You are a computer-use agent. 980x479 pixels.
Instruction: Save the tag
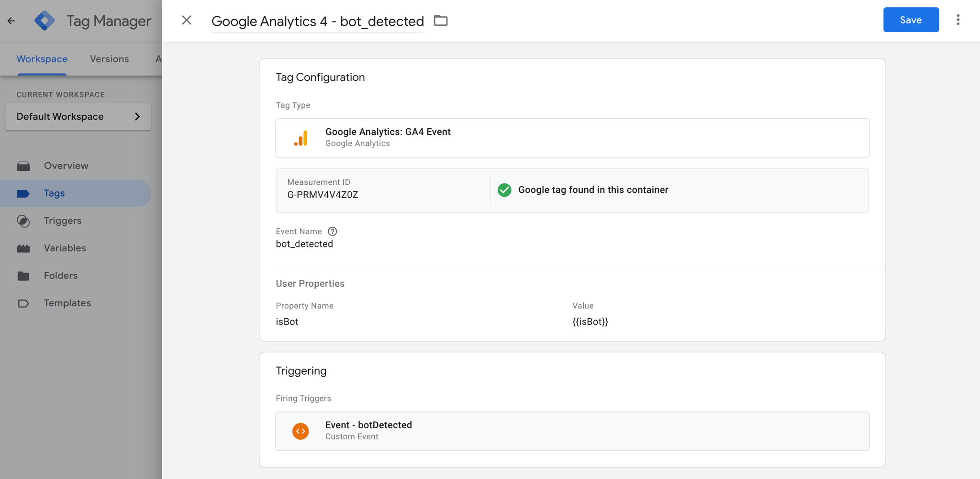pos(911,20)
